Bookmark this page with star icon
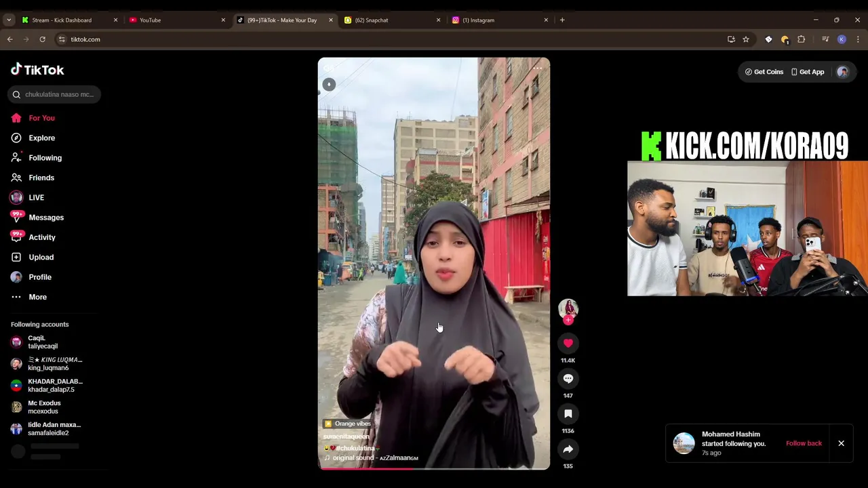 (x=746, y=39)
